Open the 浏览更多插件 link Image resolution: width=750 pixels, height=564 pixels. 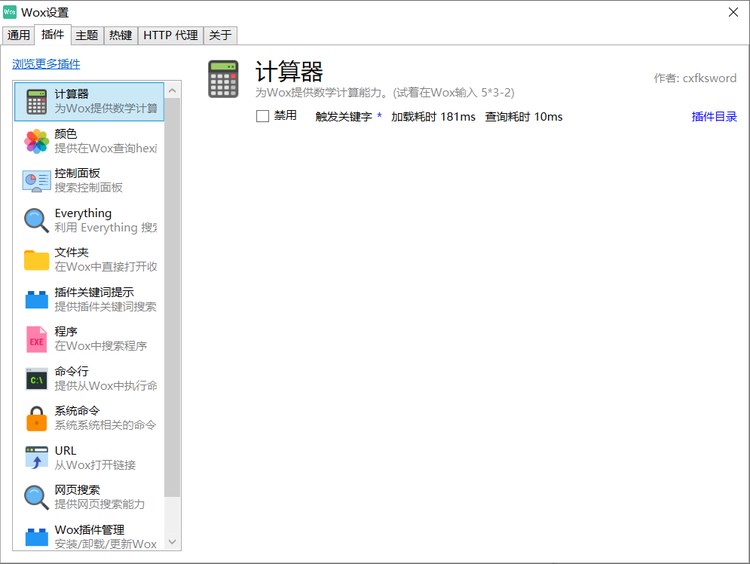(x=46, y=64)
